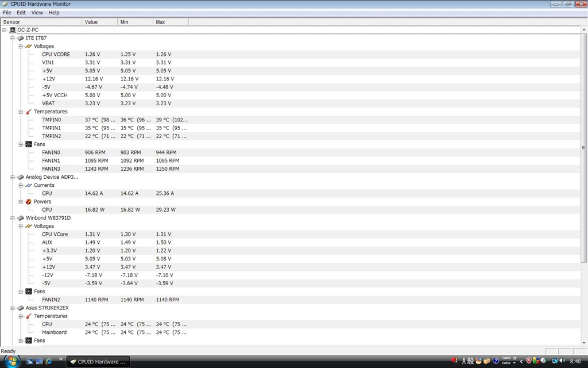This screenshot has height=368, width=588.
Task: Click the CPUID Hardware taskbar button
Action: tap(98, 362)
